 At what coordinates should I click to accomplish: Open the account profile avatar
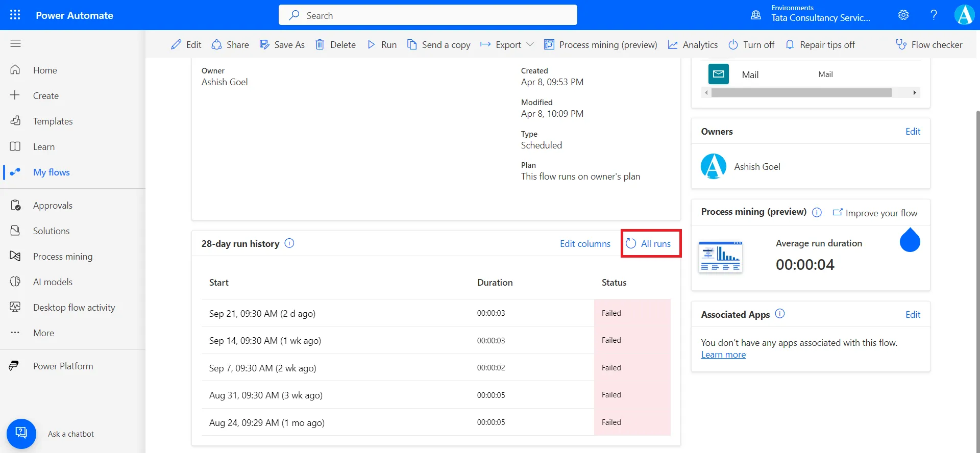pyautogui.click(x=964, y=15)
